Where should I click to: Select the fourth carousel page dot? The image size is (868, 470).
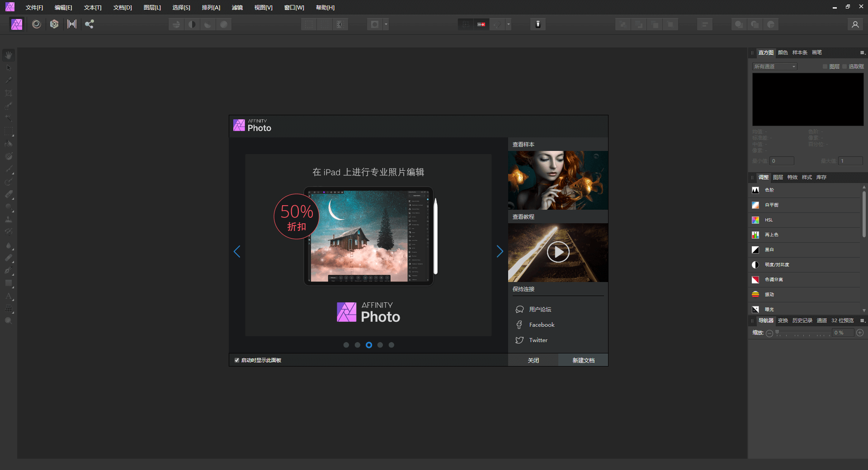(380, 345)
